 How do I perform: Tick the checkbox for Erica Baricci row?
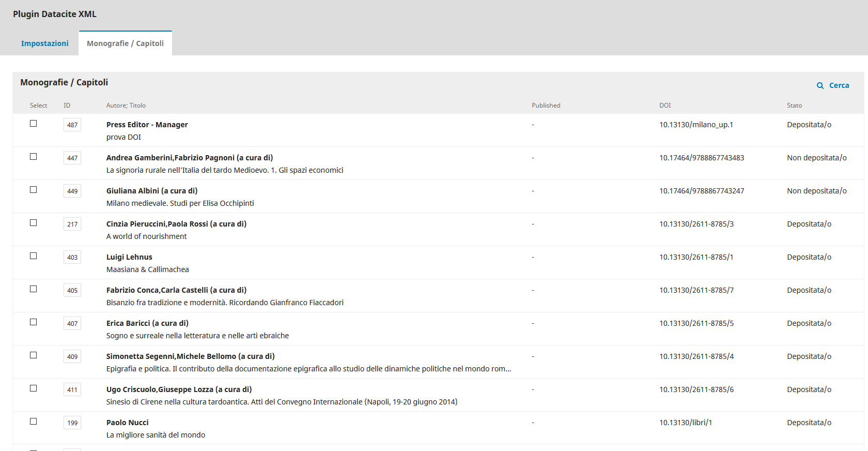coord(34,322)
